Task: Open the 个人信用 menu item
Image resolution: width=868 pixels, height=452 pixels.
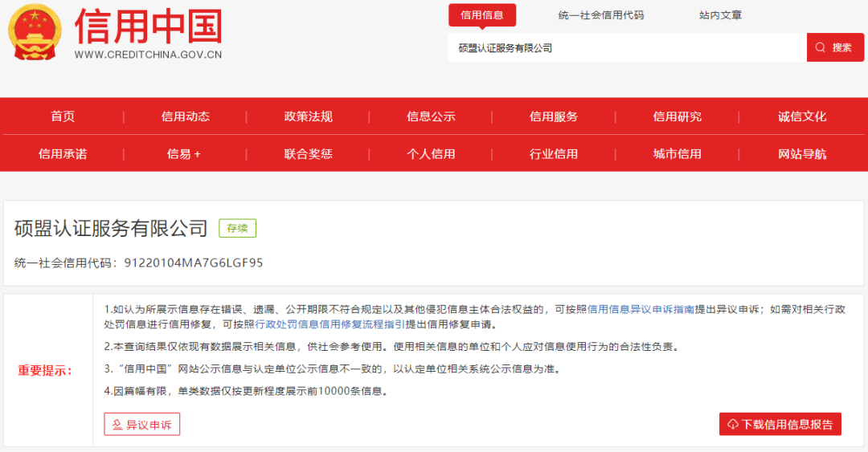Action: pos(431,154)
